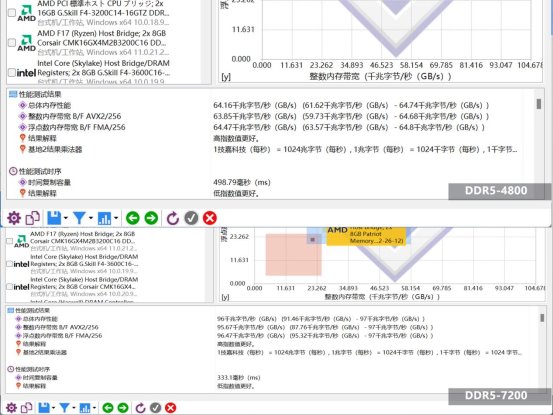Click results scrollbar thumb in DDR5-7200 window

542,318
